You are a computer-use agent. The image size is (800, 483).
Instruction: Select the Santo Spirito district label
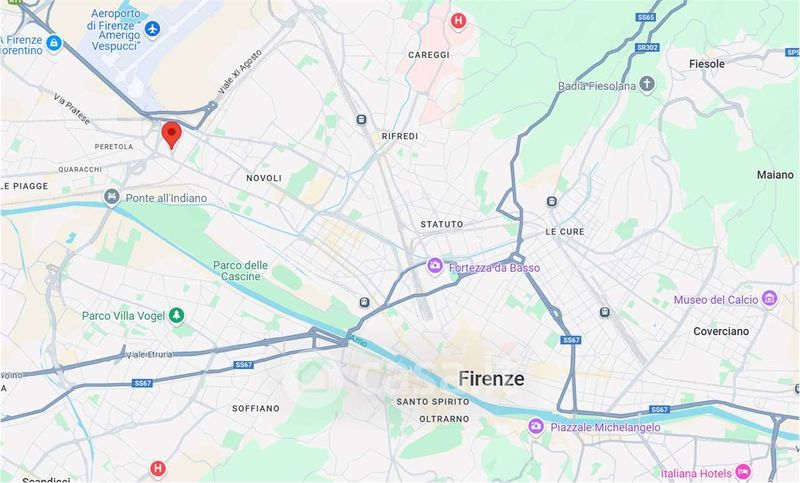click(433, 402)
